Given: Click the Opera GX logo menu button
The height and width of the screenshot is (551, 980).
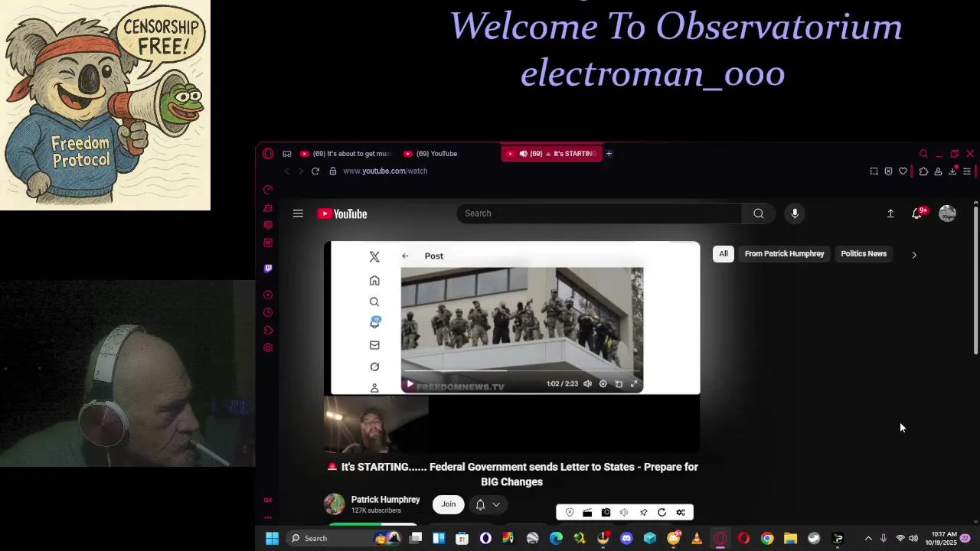Looking at the screenshot, I should click(x=268, y=153).
